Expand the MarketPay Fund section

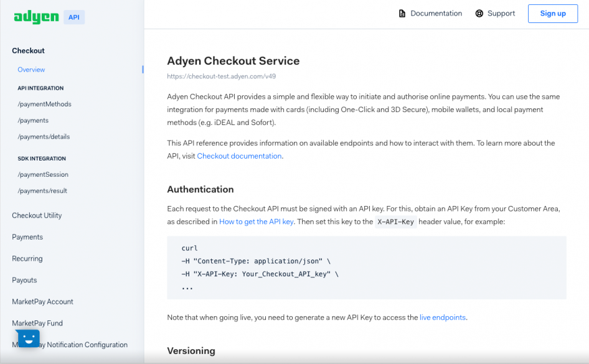tap(37, 323)
